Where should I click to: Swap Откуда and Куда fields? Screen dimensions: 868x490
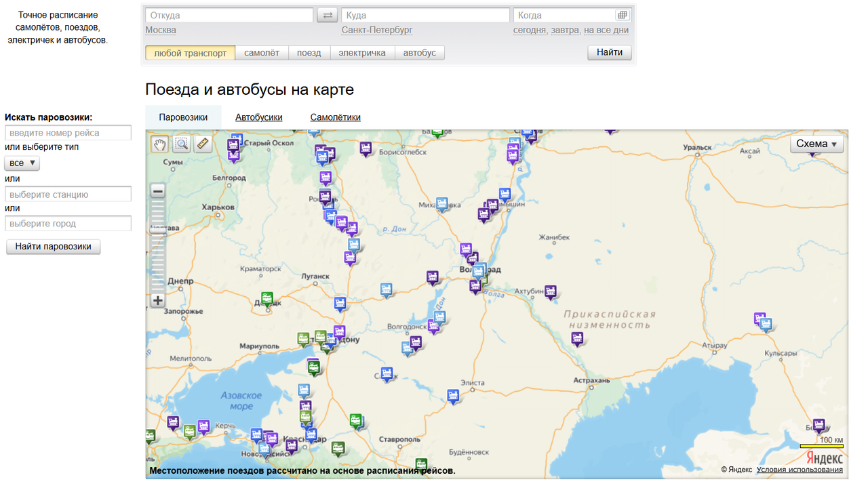tap(328, 15)
